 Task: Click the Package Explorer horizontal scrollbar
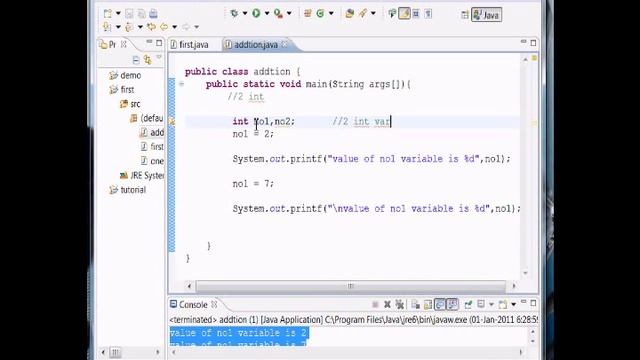click(131, 352)
